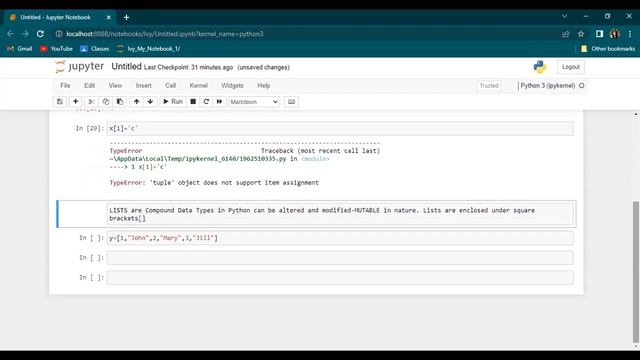This screenshot has height=360, width=640.
Task: Interrupt the kernel with stop icon
Action: pyautogui.click(x=193, y=102)
